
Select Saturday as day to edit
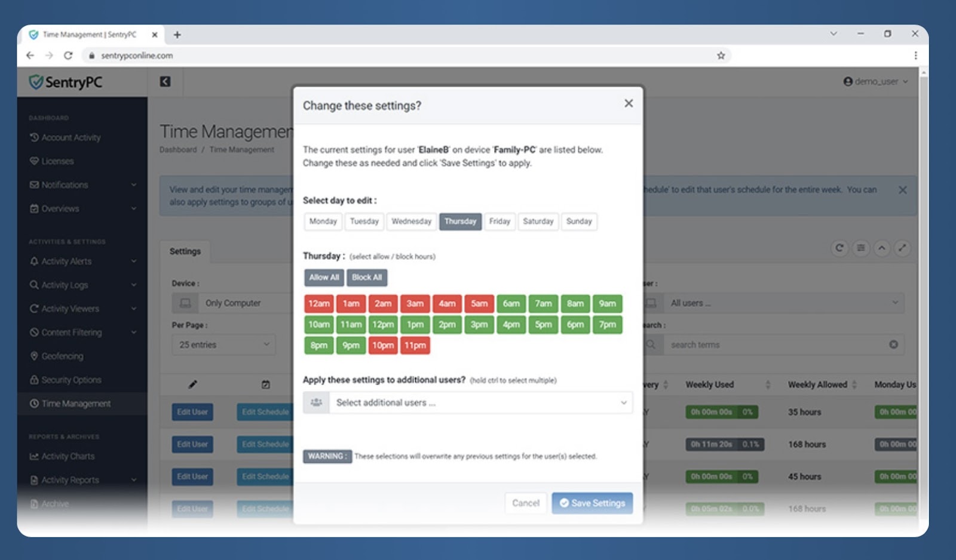pos(538,221)
